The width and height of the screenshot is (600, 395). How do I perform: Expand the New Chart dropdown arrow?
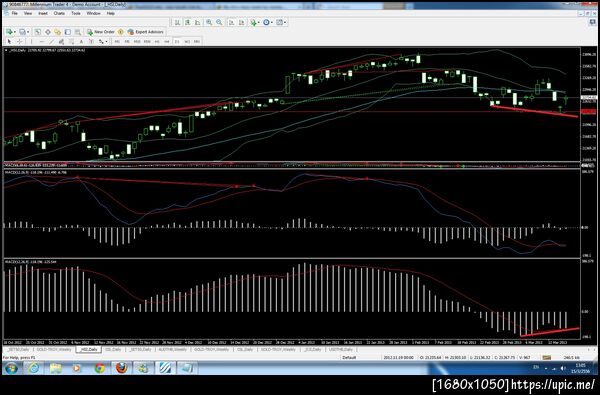(x=15, y=32)
